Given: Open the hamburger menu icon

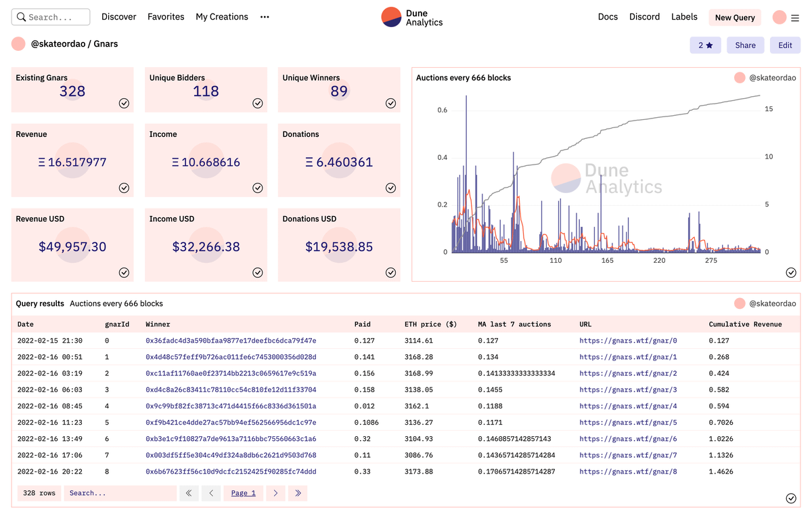Looking at the screenshot, I should pos(795,18).
